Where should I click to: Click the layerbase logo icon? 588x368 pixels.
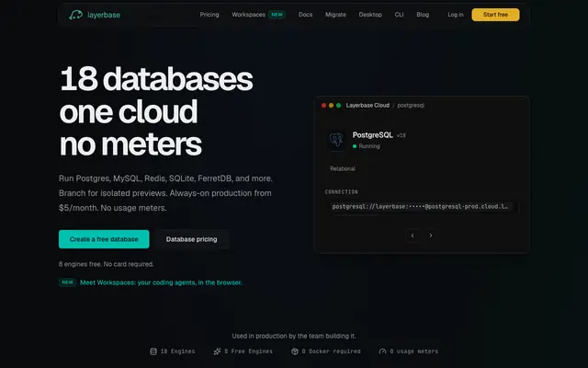[75, 15]
